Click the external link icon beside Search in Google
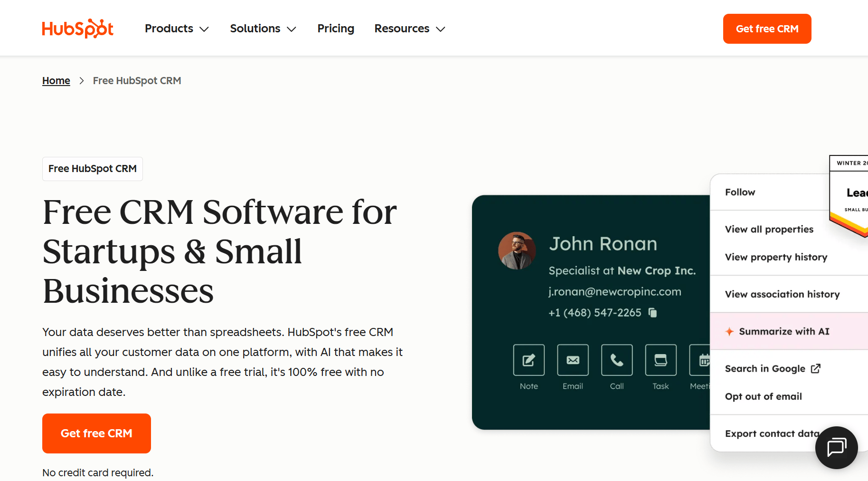The width and height of the screenshot is (868, 481). click(x=816, y=368)
